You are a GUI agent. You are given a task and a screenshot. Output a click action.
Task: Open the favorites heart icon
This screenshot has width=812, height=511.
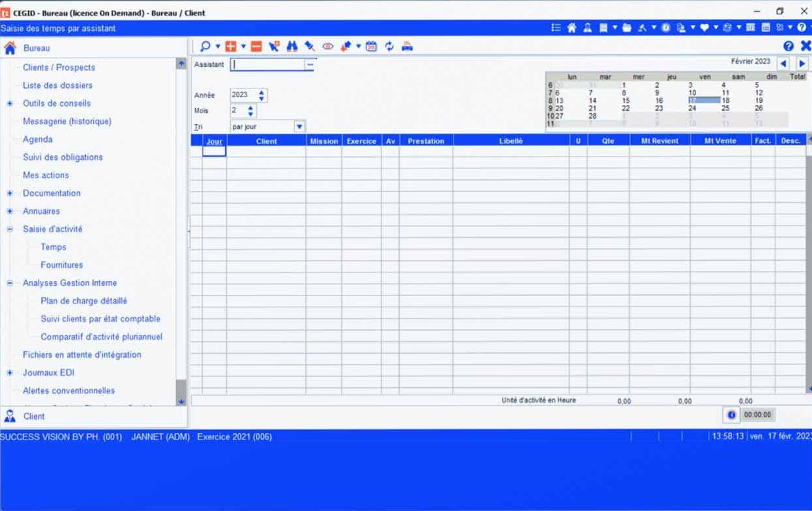[703, 28]
